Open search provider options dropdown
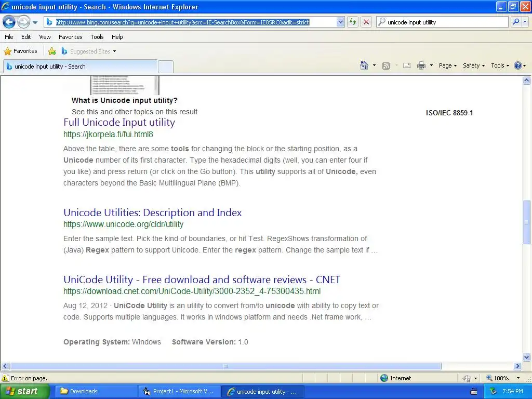532x399 pixels. tap(525, 22)
